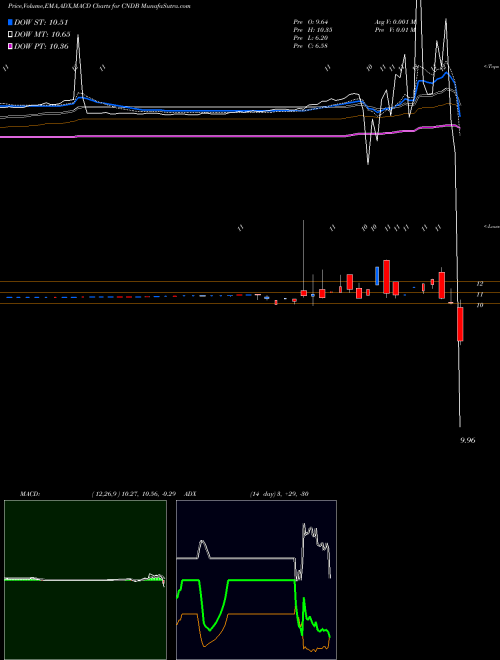
Task: Click ADX values '(14 day) 8, +29, -80'
Action: tap(279, 494)
